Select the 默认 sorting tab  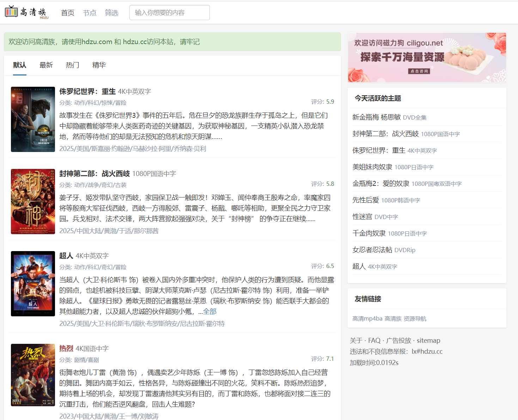coord(19,65)
